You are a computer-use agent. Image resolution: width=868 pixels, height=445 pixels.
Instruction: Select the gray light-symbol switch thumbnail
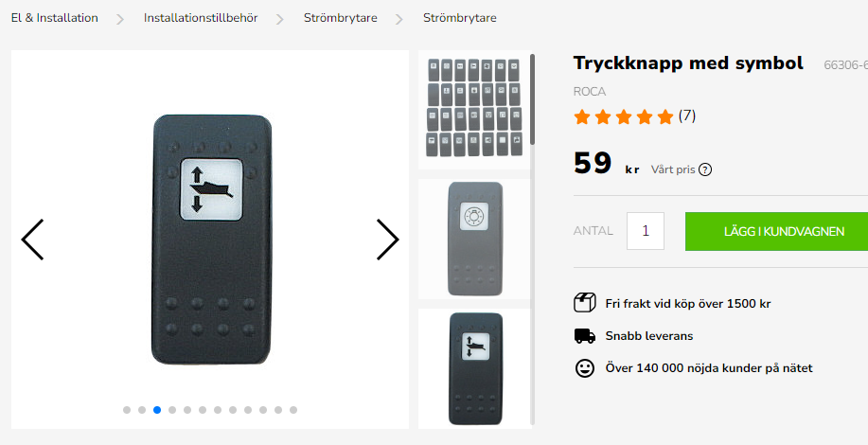pyautogui.click(x=474, y=239)
